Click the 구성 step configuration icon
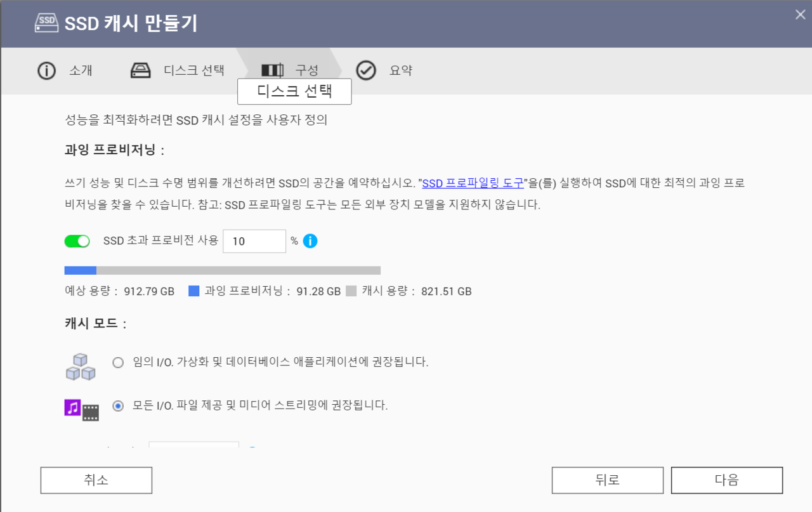Image resolution: width=812 pixels, height=512 pixels. 272,70
